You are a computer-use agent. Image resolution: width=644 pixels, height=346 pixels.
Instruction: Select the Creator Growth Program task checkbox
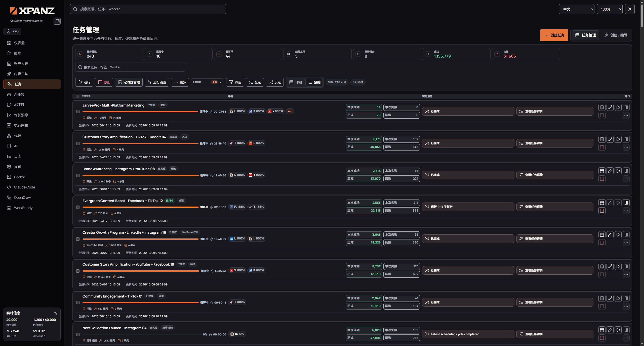(78, 239)
